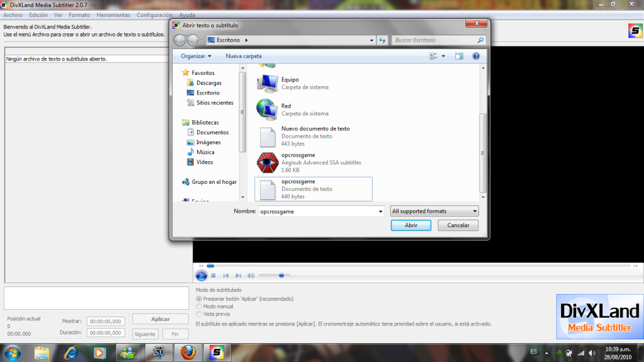Click the Mostrar time field
The height and width of the screenshot is (362, 644).
click(106, 321)
